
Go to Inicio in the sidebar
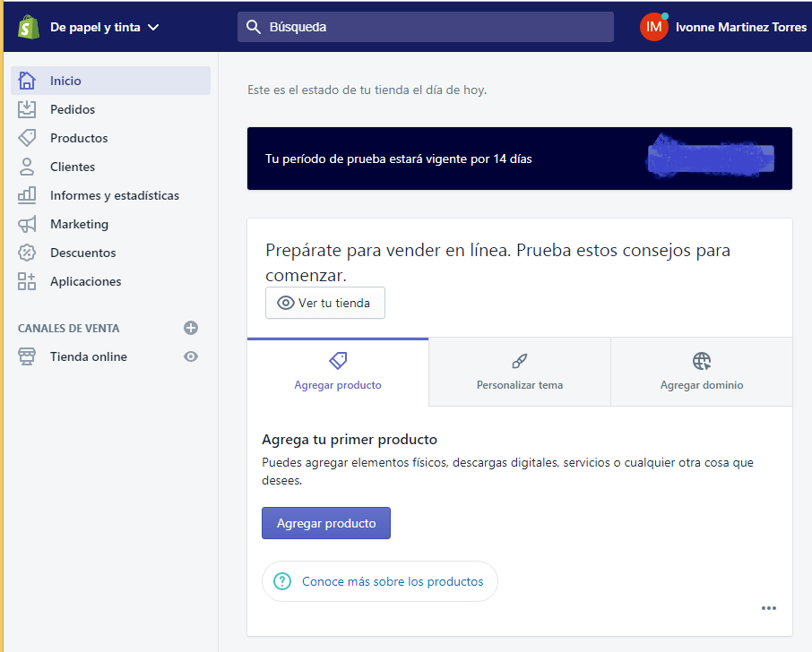[x=65, y=81]
